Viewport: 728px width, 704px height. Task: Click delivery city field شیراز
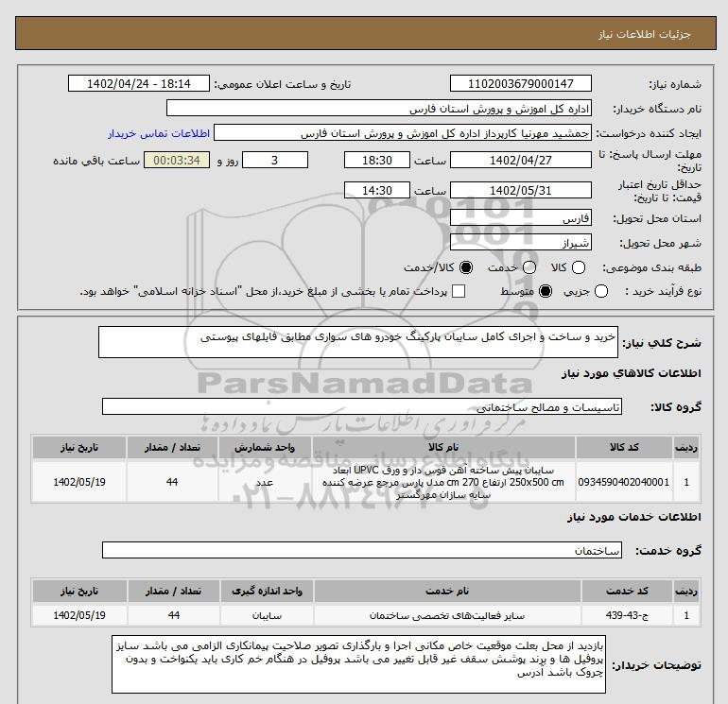point(520,242)
